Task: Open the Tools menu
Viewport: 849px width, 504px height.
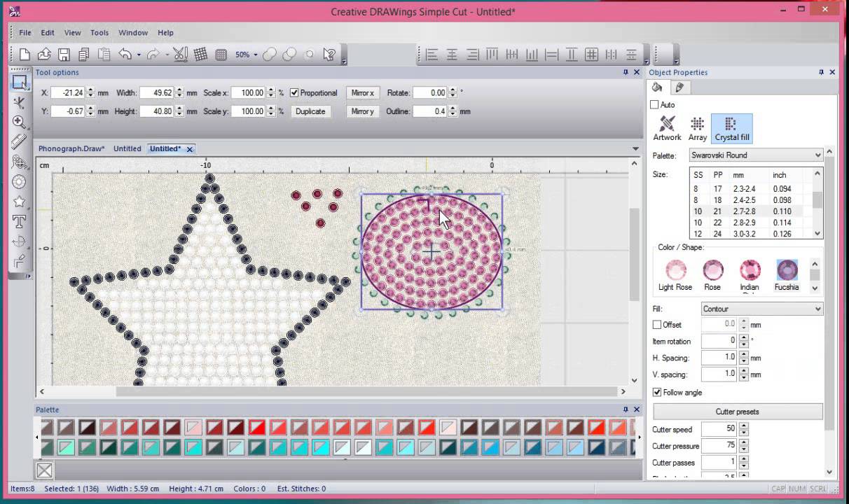Action: pos(99,32)
